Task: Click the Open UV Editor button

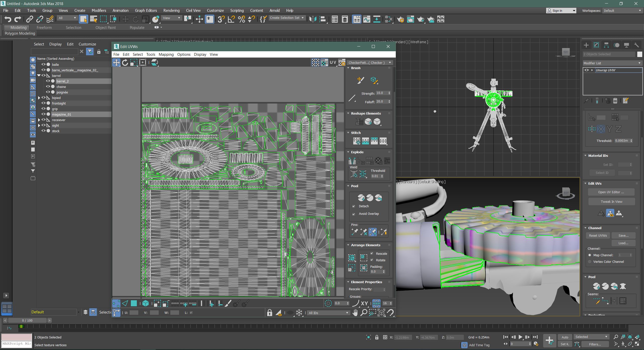Action: (x=611, y=192)
